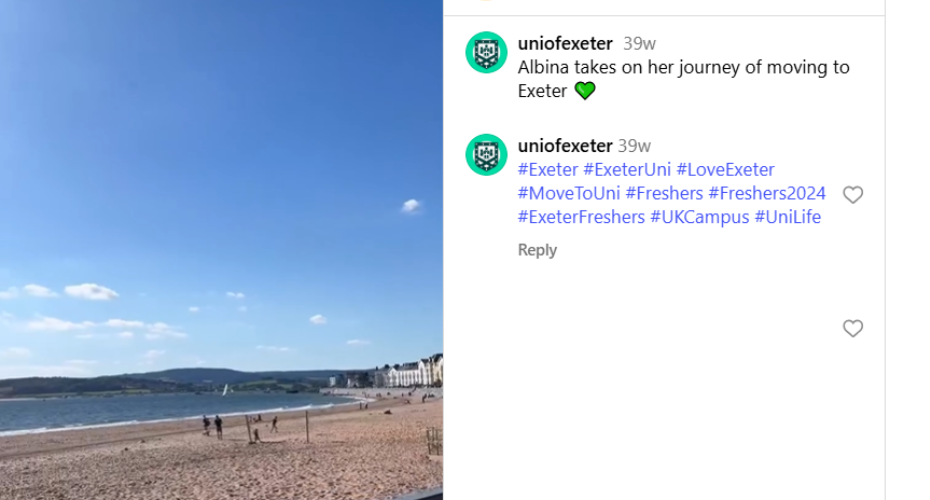The width and height of the screenshot is (930, 500).
Task: Open the #ExeterFreshers hashtag
Action: (581, 218)
